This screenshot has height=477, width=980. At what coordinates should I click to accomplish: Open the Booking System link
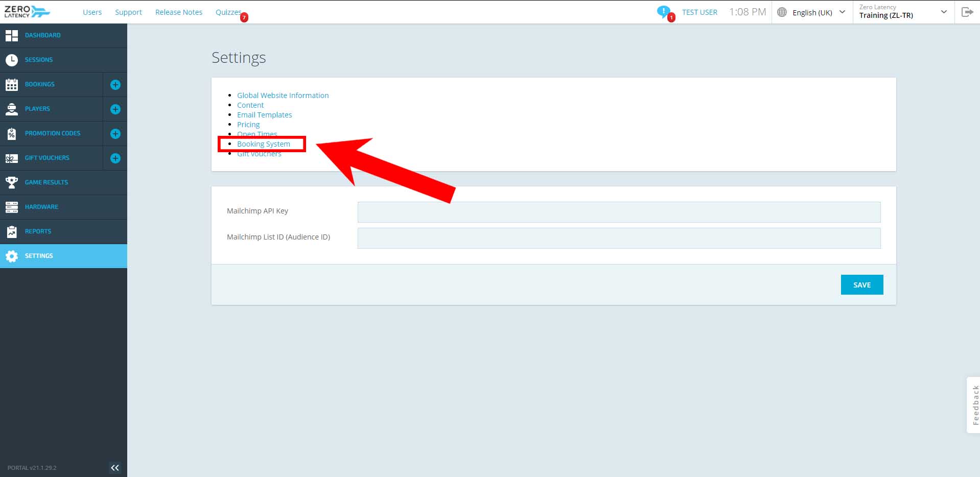coord(264,144)
